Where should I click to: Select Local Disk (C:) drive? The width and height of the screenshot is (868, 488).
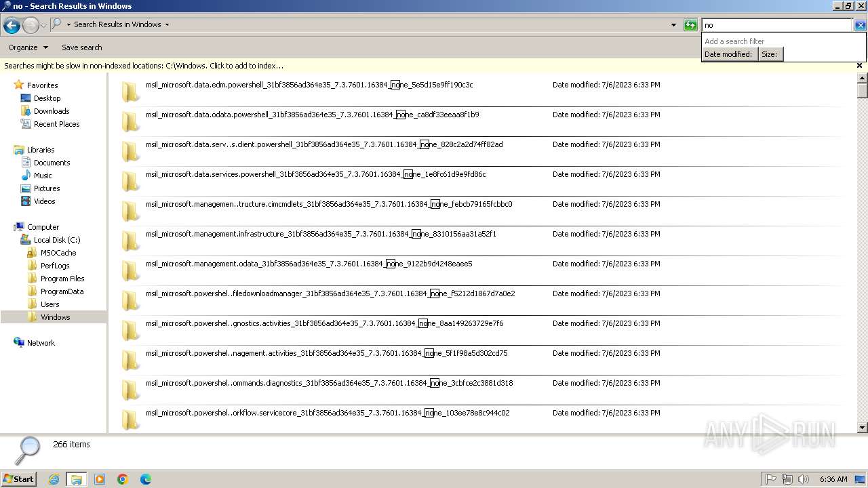coord(57,240)
